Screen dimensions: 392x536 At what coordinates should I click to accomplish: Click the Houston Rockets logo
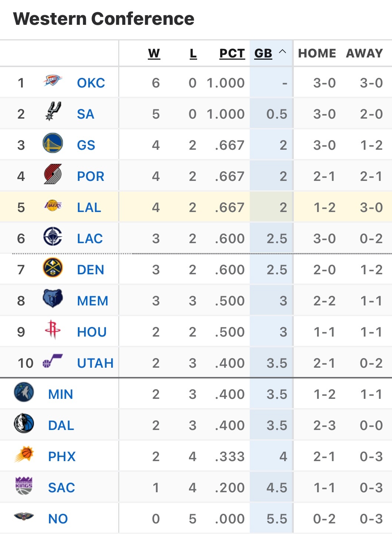53,330
